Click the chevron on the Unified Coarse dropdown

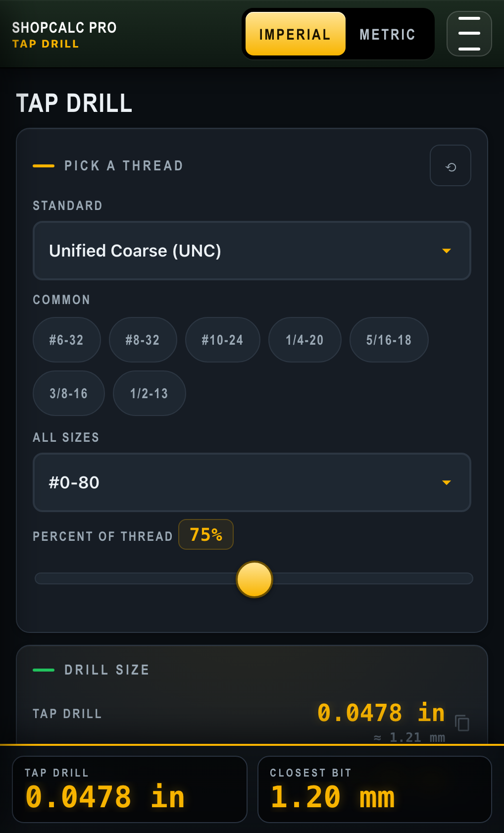coord(446,251)
